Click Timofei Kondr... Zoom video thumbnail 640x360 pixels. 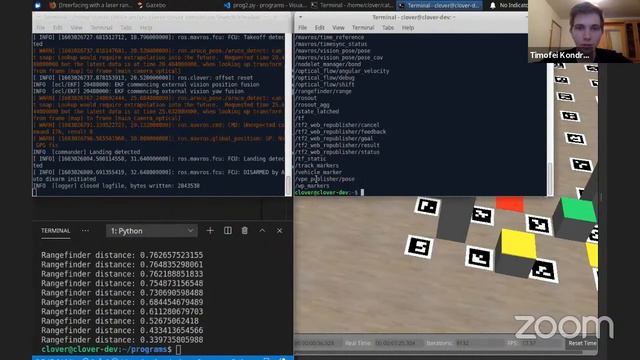point(584,31)
